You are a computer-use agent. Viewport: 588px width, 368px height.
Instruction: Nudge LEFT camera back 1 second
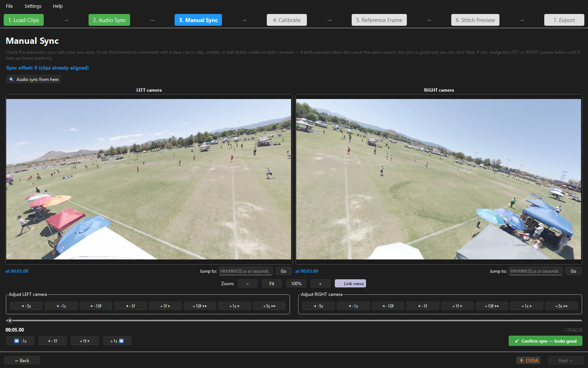pos(61,306)
